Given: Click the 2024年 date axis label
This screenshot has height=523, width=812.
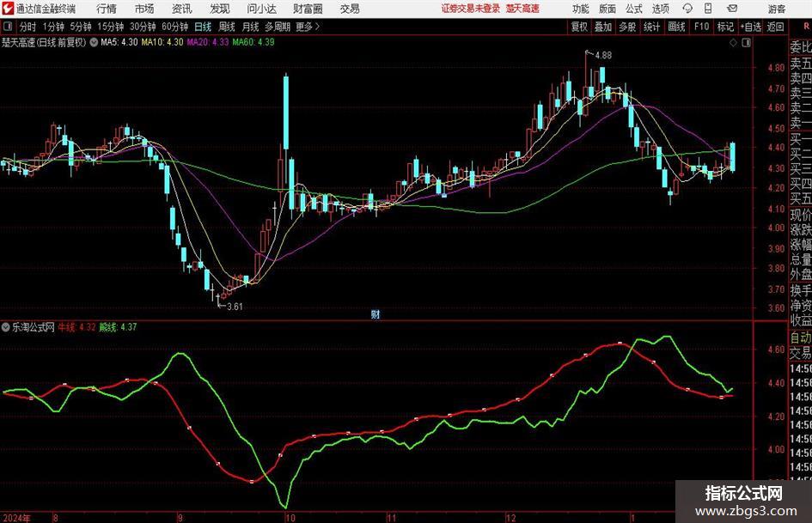Looking at the screenshot, I should point(16,518).
